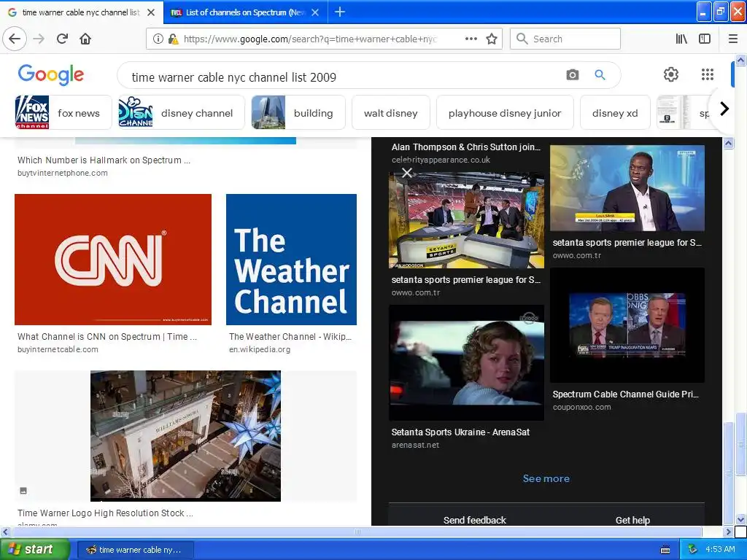
Task: Toggle the sidebar view icon
Action: pos(705,39)
